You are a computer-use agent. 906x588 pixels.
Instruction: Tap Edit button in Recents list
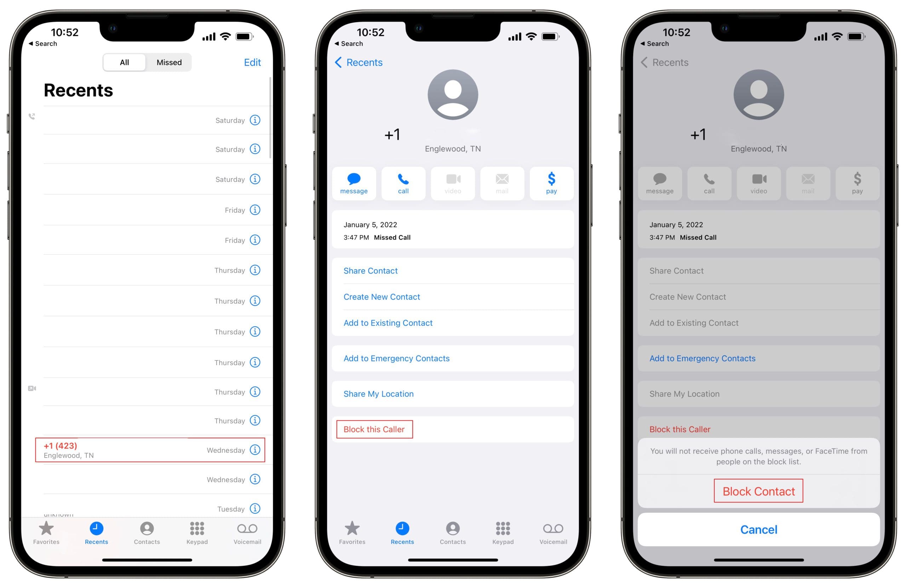[254, 61]
